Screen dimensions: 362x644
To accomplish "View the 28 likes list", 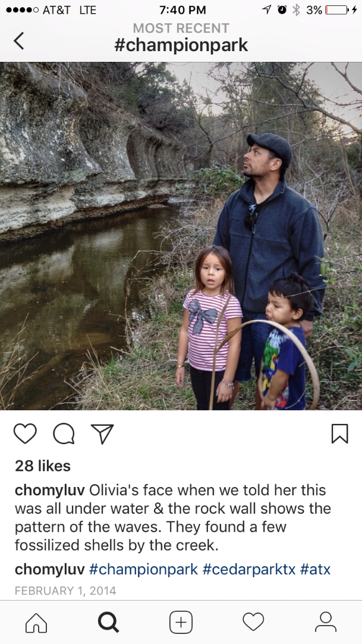I will click(43, 466).
